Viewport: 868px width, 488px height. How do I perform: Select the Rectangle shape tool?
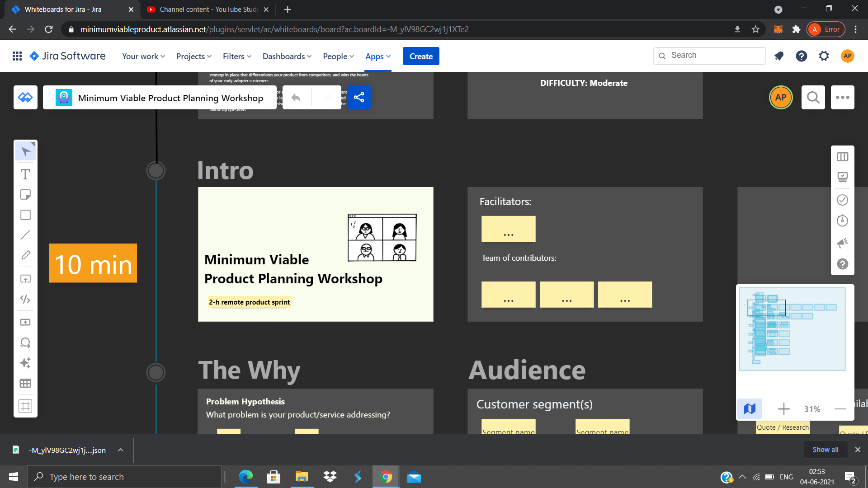pyautogui.click(x=25, y=215)
